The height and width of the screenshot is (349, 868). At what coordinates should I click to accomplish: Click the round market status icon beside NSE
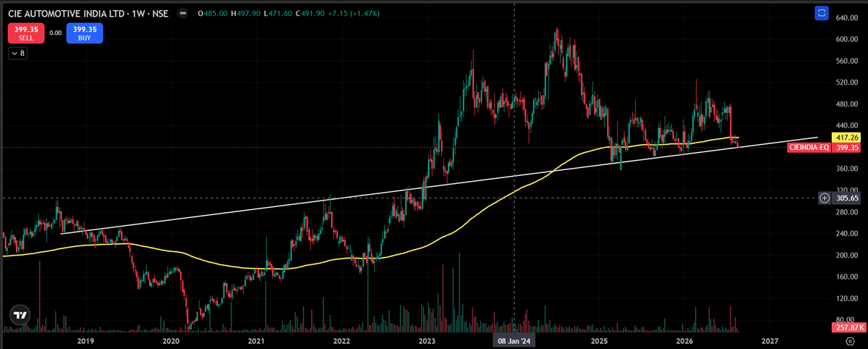click(x=182, y=12)
